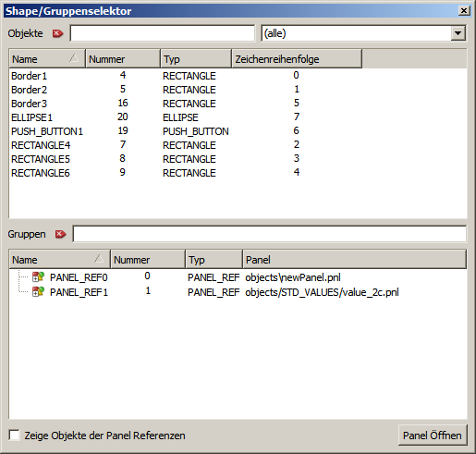Sort objects by Nummer column header
Screen dimensions: 476x454
coord(123,58)
